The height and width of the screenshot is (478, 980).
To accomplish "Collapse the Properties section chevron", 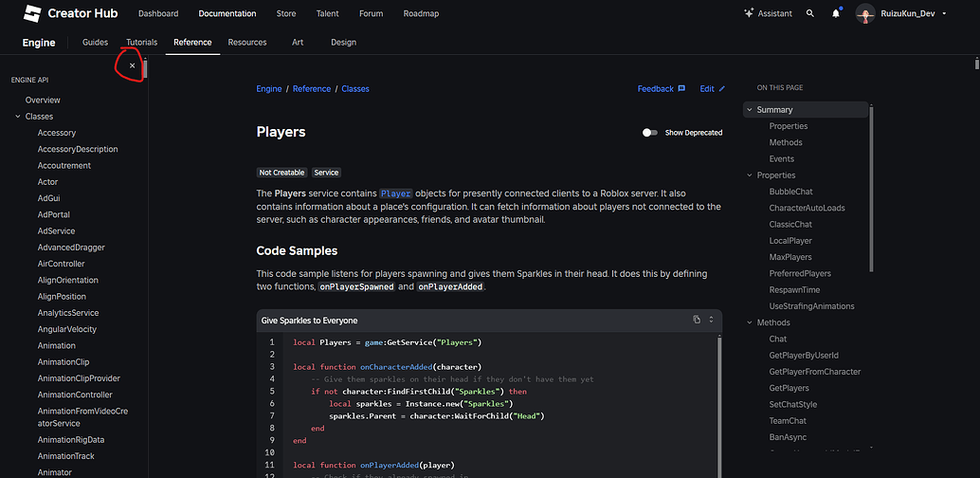I will (749, 175).
